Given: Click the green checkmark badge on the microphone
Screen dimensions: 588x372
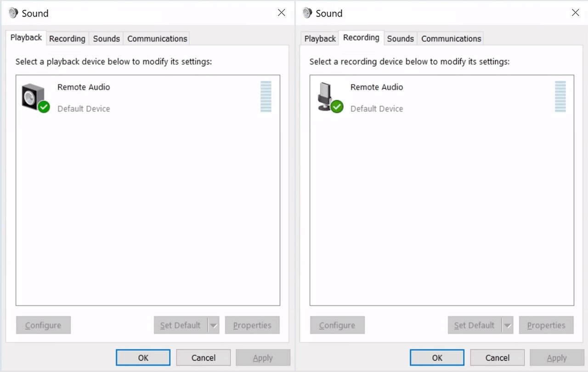Looking at the screenshot, I should 337,107.
